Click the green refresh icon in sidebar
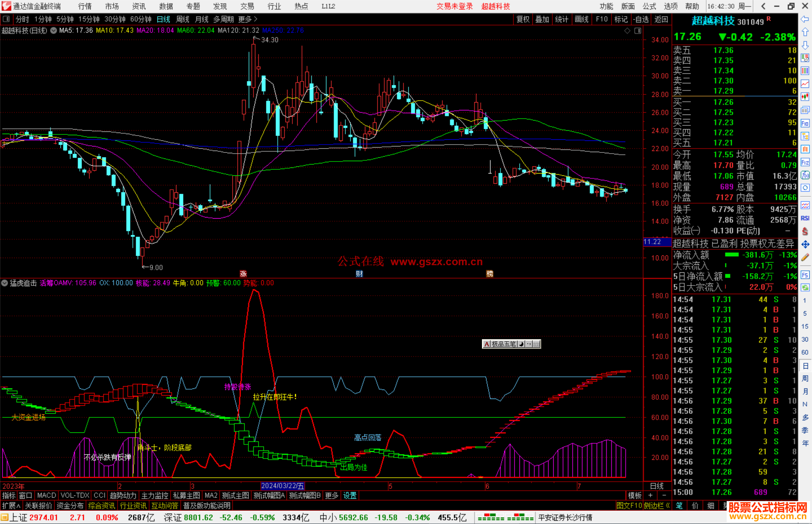Image resolution: width=812 pixels, height=524 pixels. 805,288
